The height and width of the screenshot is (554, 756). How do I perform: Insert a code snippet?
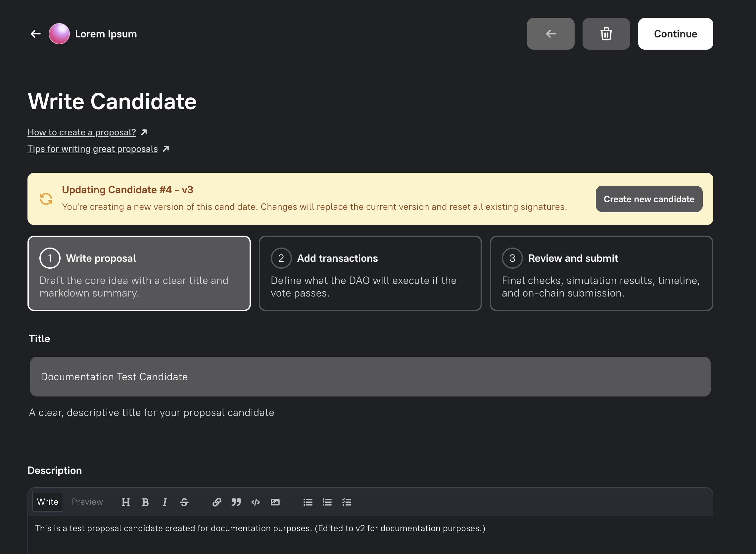coord(256,502)
